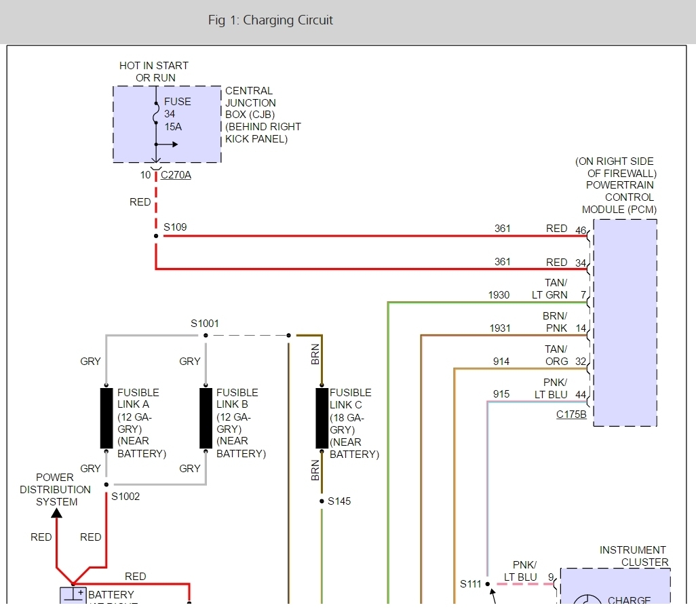Click the CHARGE indicator text
This screenshot has height=616, width=696.
click(x=629, y=600)
